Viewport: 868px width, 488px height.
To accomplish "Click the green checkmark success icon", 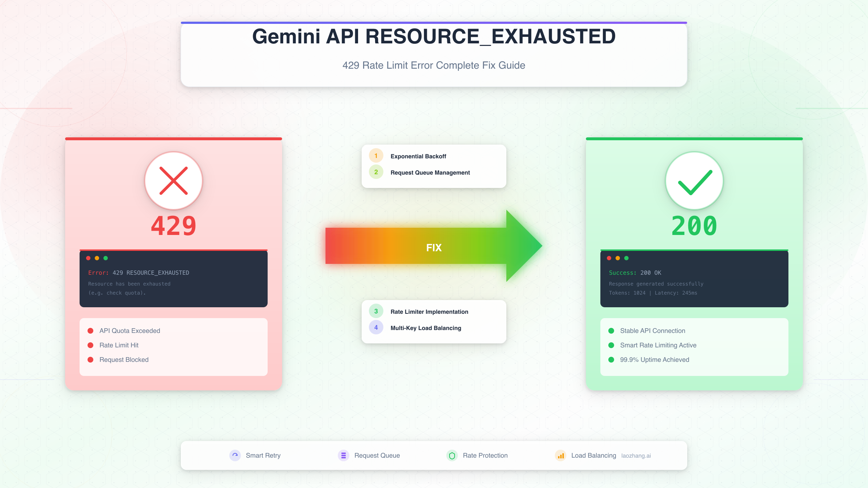I will [x=694, y=181].
